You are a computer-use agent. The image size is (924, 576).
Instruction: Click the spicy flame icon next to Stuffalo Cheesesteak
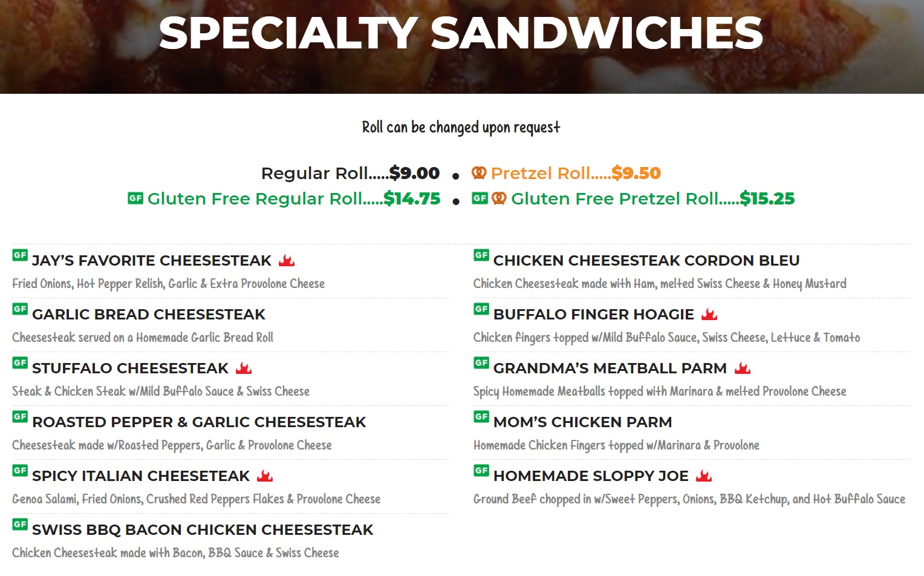click(x=244, y=368)
